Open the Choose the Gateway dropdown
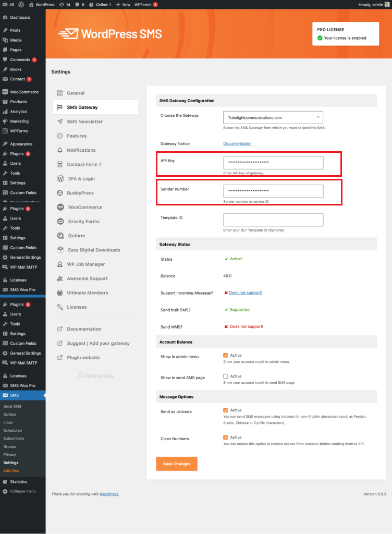 coord(273,117)
